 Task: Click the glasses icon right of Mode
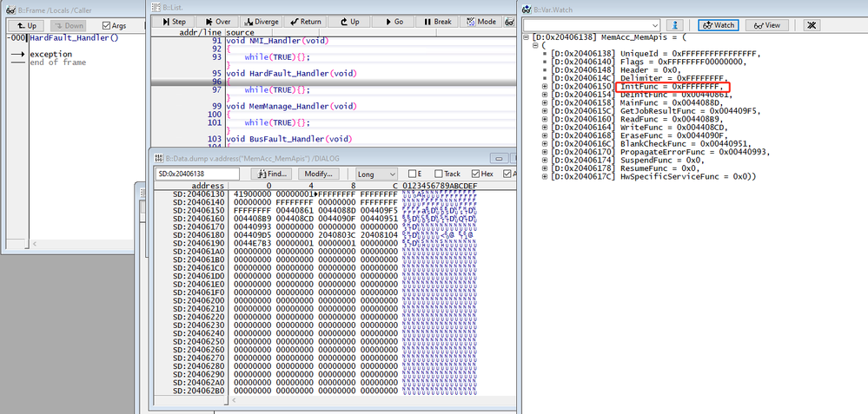pos(509,22)
